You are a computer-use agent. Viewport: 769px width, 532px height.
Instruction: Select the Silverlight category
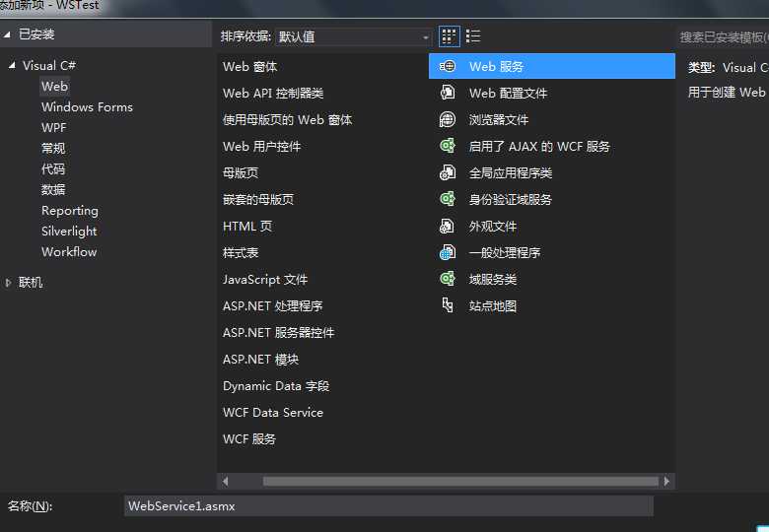tap(69, 232)
